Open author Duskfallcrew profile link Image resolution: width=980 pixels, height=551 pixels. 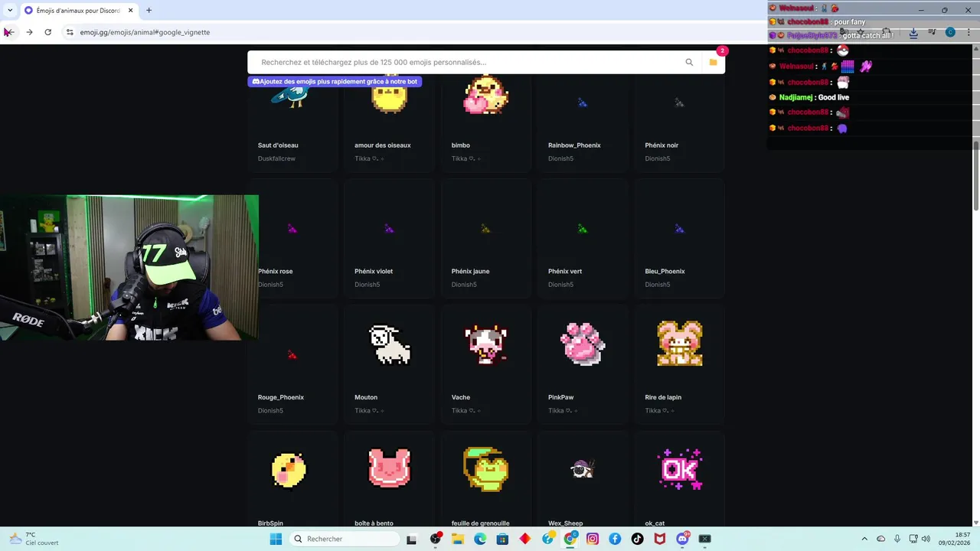[x=276, y=158]
